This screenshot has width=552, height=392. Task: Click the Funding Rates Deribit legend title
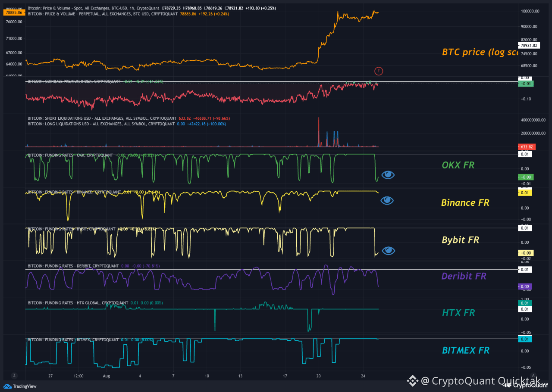(x=73, y=266)
